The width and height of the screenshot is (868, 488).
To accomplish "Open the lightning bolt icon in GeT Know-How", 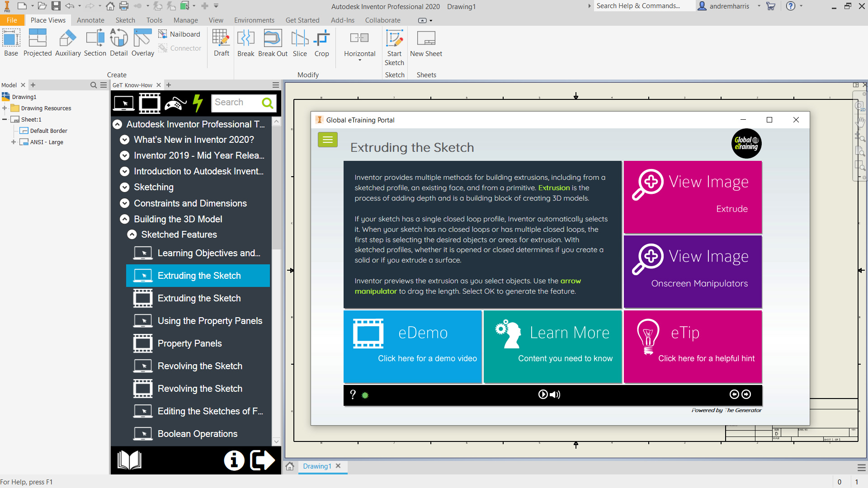I will [x=198, y=103].
